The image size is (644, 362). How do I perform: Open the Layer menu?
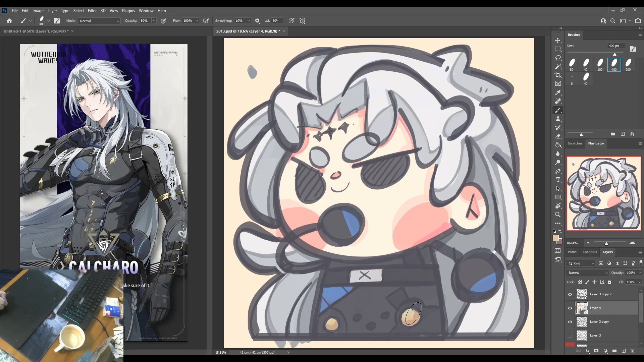[52, 11]
